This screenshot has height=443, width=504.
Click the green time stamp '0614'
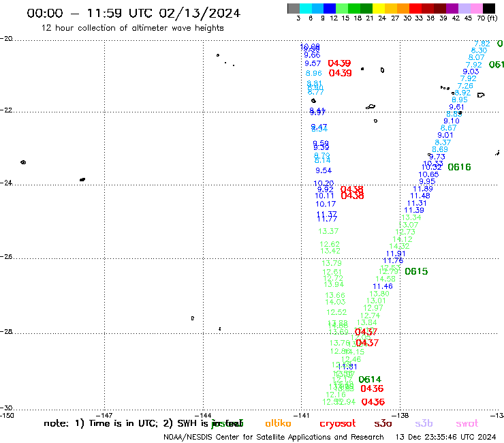pos(370,380)
